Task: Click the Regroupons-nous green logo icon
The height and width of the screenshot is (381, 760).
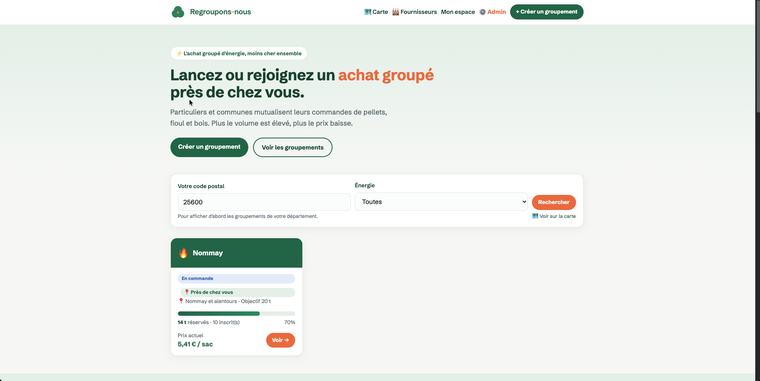Action: click(x=178, y=12)
